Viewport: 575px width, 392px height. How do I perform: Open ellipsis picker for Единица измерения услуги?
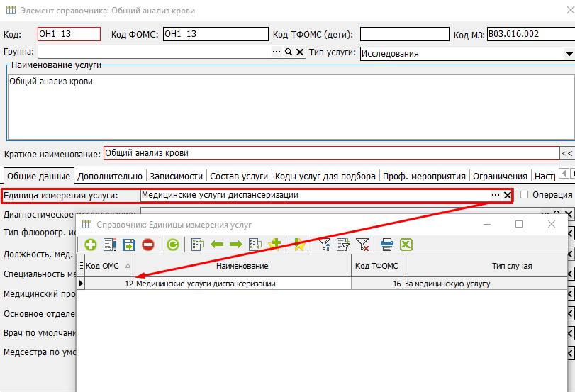[495, 196]
